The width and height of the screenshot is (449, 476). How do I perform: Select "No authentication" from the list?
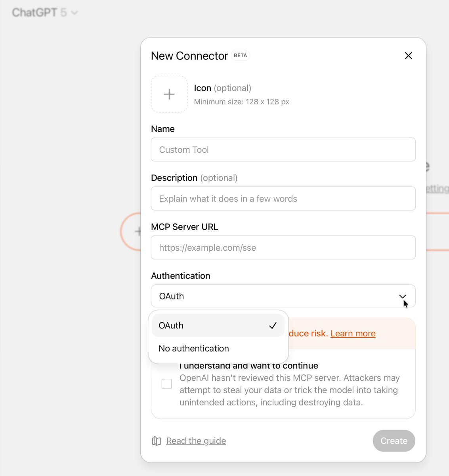click(193, 348)
